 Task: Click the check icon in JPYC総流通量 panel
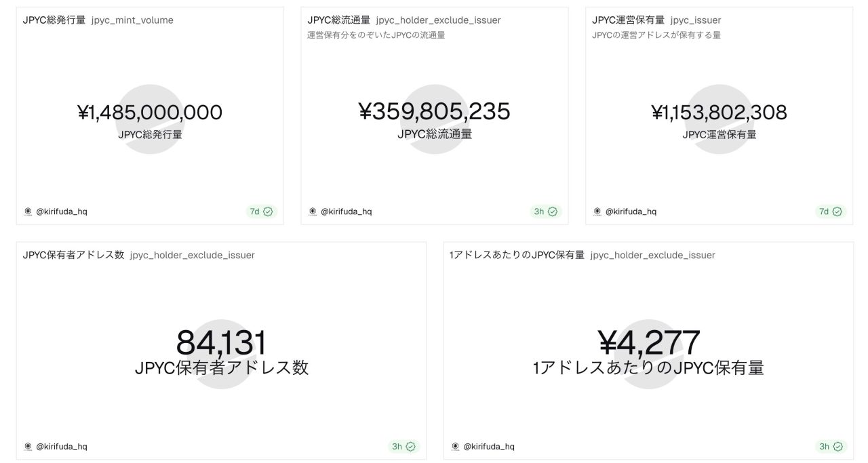tap(553, 212)
